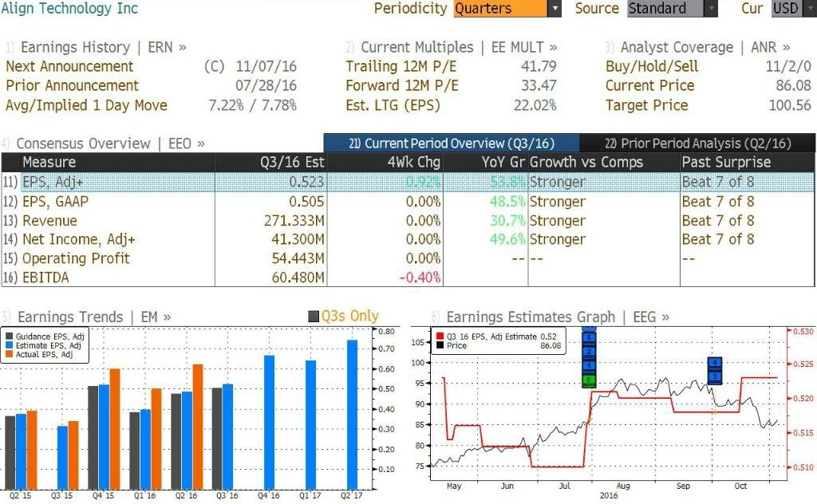Click the blue Estimate EPS, Adj legend square
This screenshot has width=817, height=504.
tap(9, 345)
